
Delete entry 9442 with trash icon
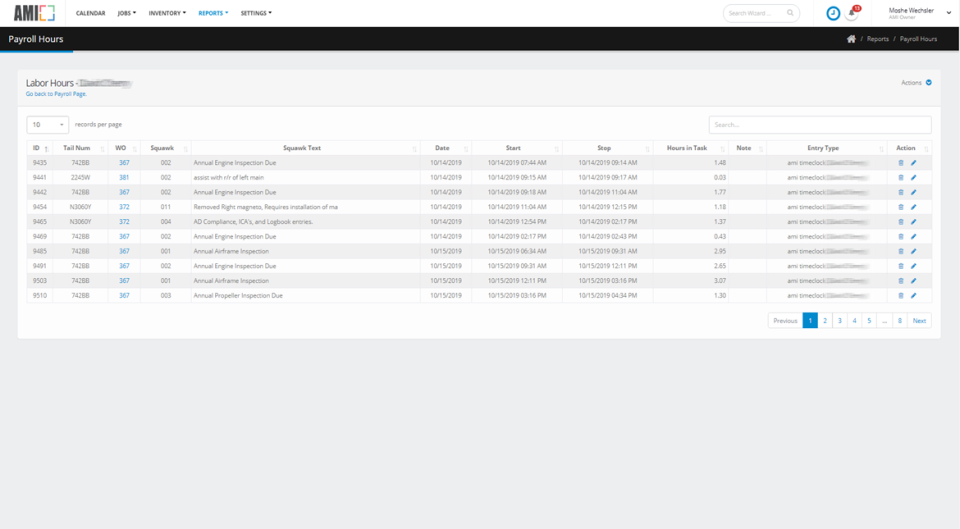(x=901, y=192)
